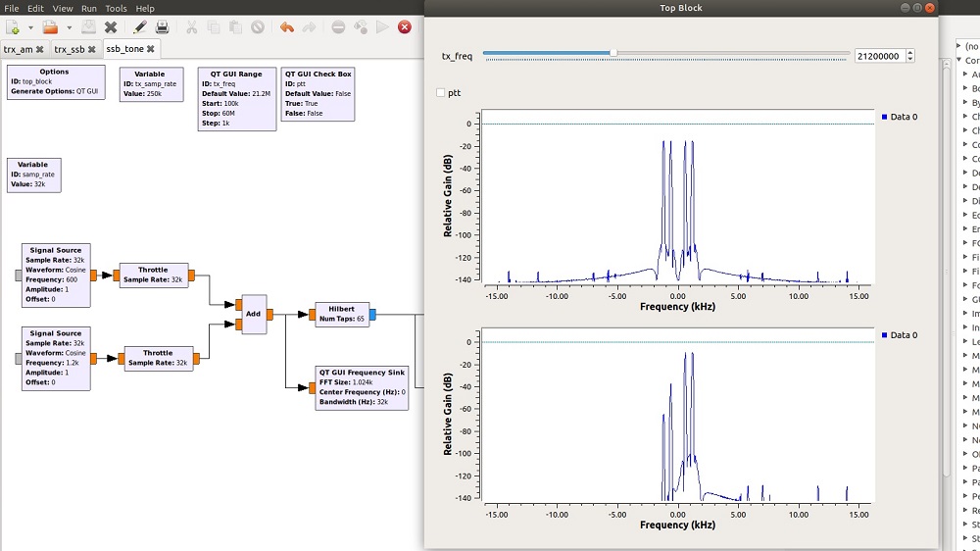Switch to the trx_ssb tab
980x551 pixels.
click(70, 48)
